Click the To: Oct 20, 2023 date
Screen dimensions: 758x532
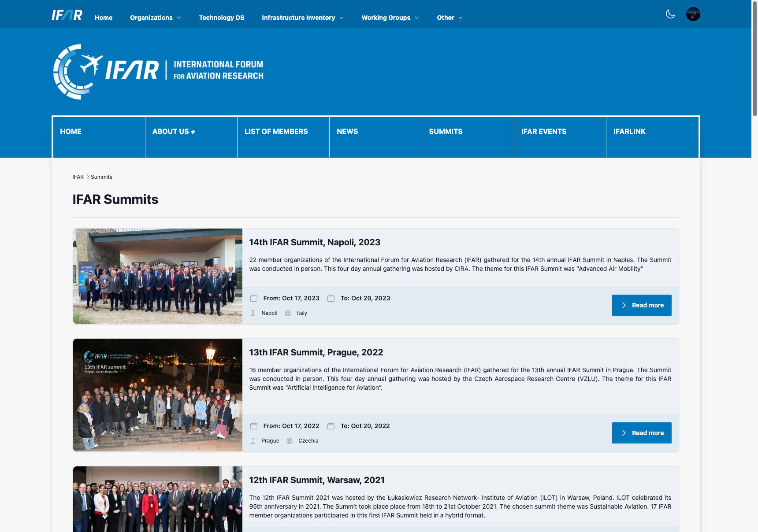pos(365,298)
